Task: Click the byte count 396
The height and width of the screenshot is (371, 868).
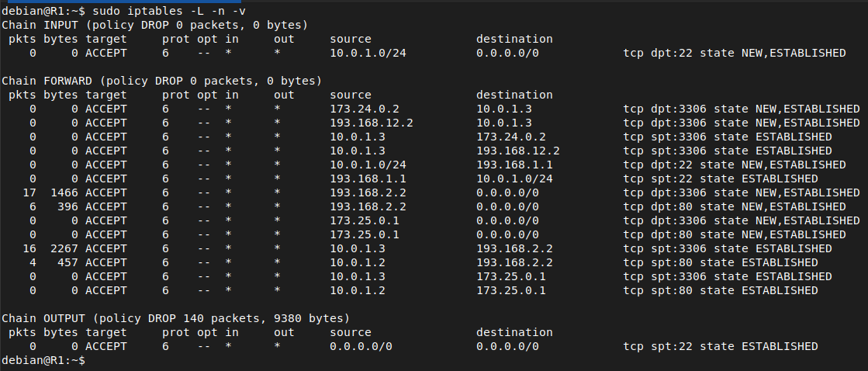Action: [x=71, y=206]
